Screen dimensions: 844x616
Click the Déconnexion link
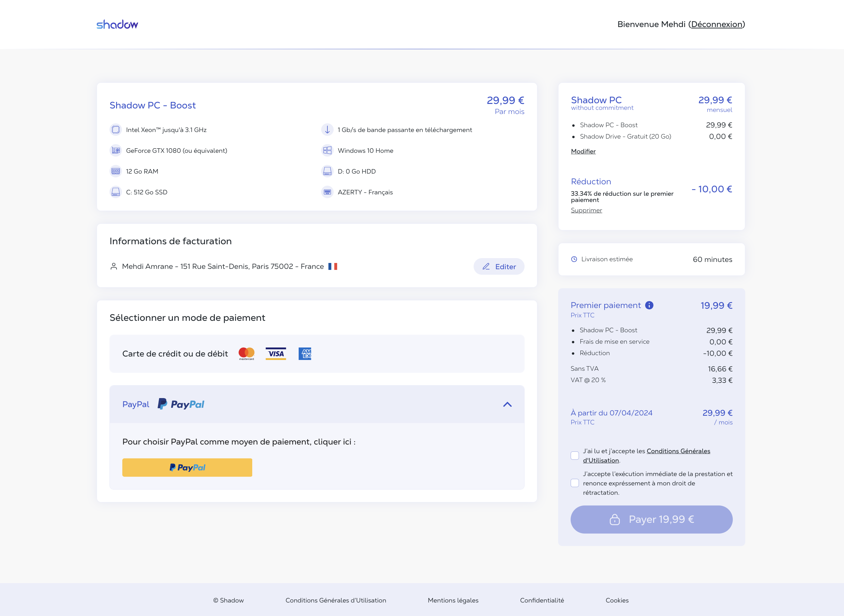pos(716,24)
